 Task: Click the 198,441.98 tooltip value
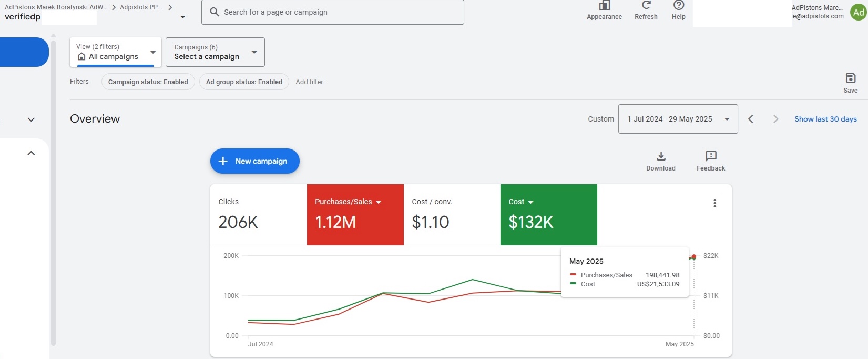[662, 275]
